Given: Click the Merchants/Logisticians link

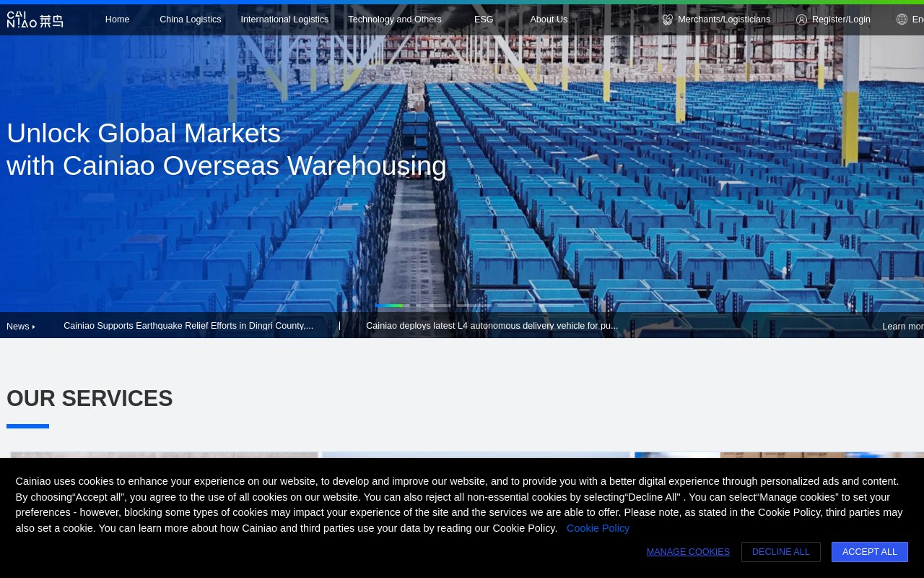Looking at the screenshot, I should 724,20.
